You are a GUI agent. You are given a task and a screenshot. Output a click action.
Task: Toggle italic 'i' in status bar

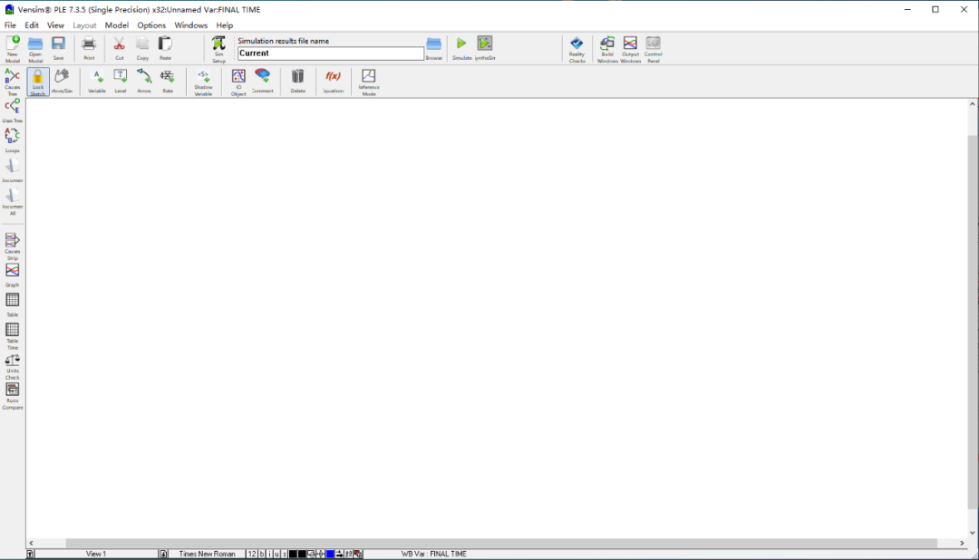[x=270, y=554]
